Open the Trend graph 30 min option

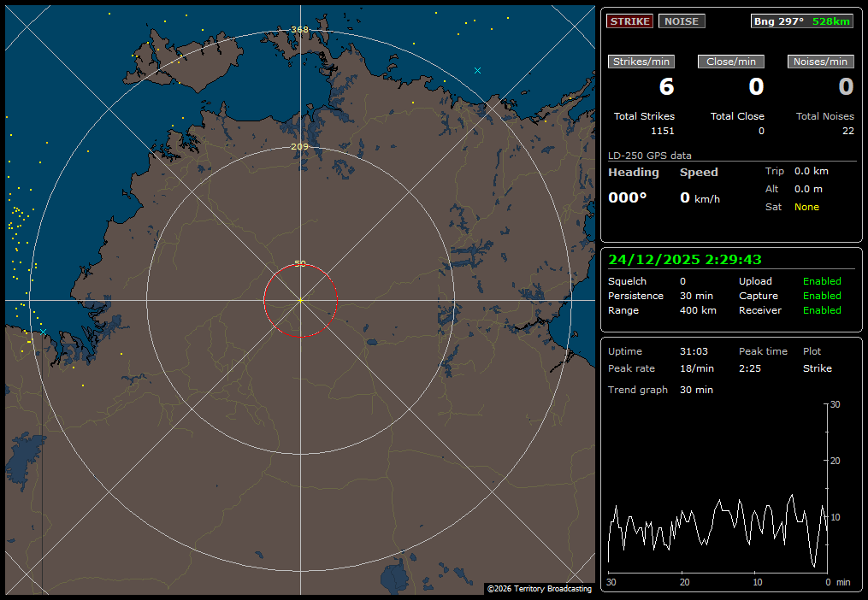point(696,390)
